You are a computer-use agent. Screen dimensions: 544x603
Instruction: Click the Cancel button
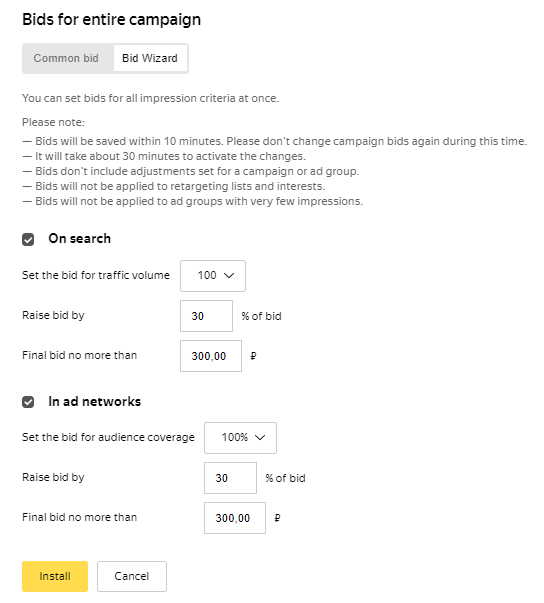click(132, 576)
